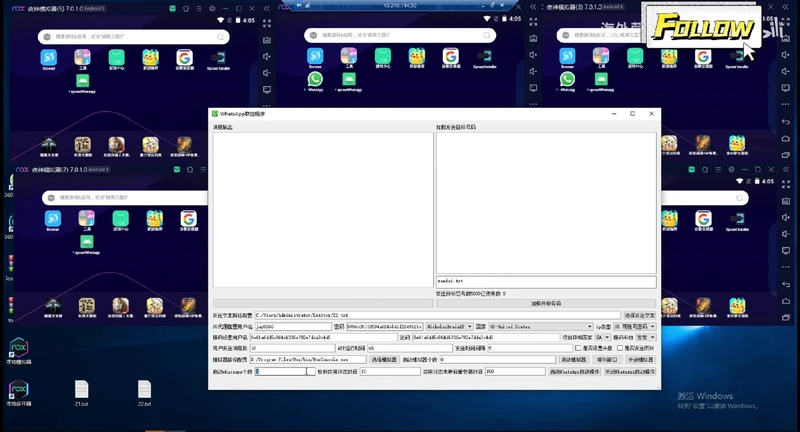Viewport: 800px width, 432px height.
Task: Click proxy username field containing jay
Action: (x=293, y=326)
